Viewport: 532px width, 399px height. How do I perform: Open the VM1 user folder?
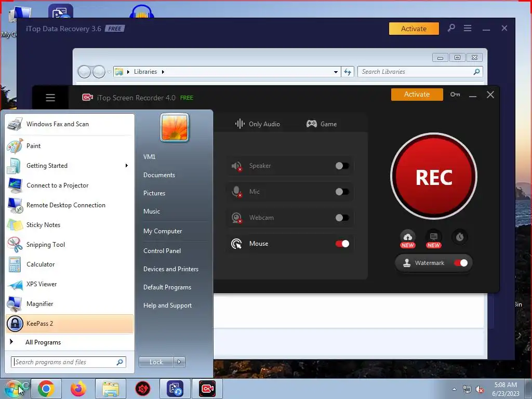[149, 157]
